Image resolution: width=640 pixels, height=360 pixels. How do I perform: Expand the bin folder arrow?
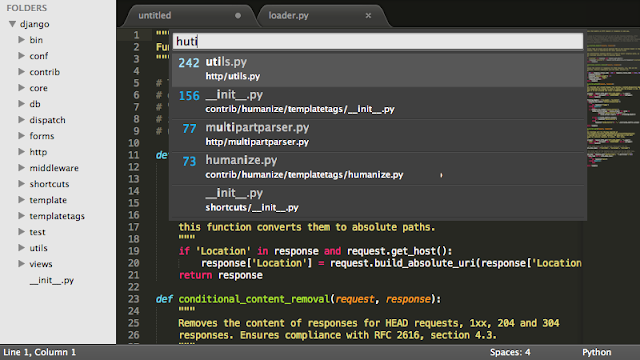tap(22, 40)
